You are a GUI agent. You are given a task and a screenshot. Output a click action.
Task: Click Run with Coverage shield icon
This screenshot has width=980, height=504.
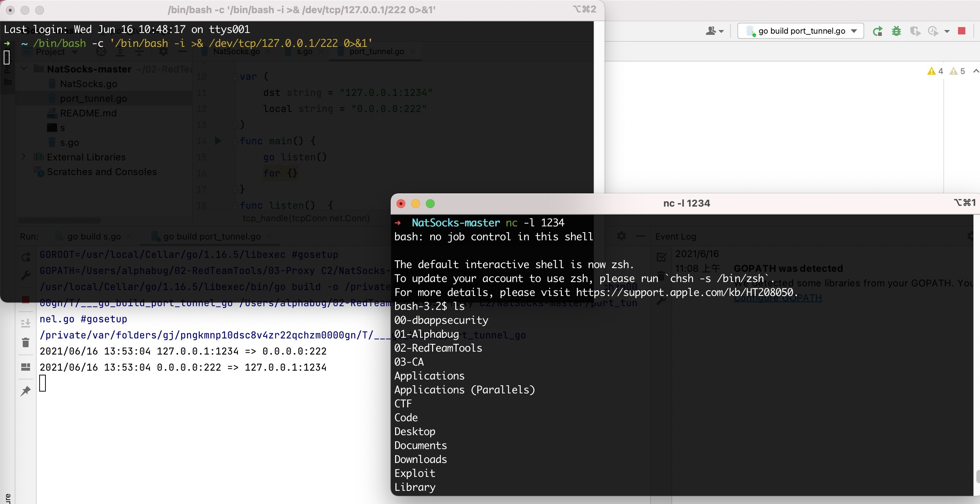[915, 31]
